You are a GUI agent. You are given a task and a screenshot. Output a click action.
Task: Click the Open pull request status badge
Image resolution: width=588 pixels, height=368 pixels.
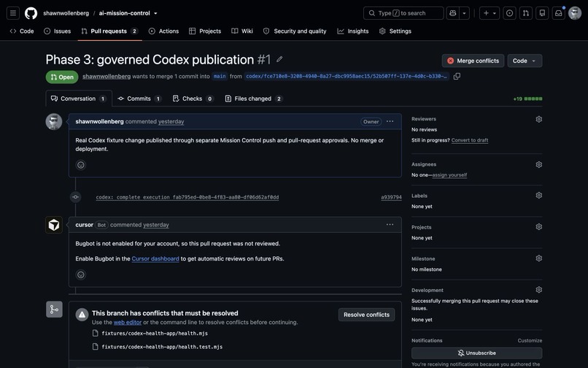(x=62, y=77)
